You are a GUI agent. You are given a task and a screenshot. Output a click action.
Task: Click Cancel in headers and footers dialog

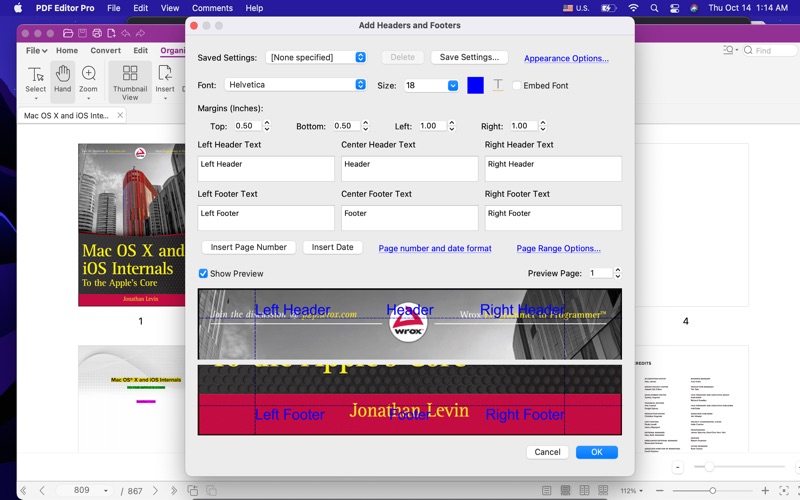point(547,452)
